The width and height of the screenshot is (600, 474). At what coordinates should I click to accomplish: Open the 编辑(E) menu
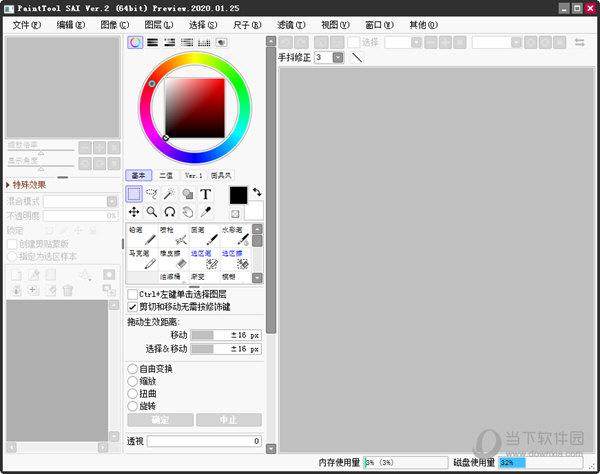[70, 25]
